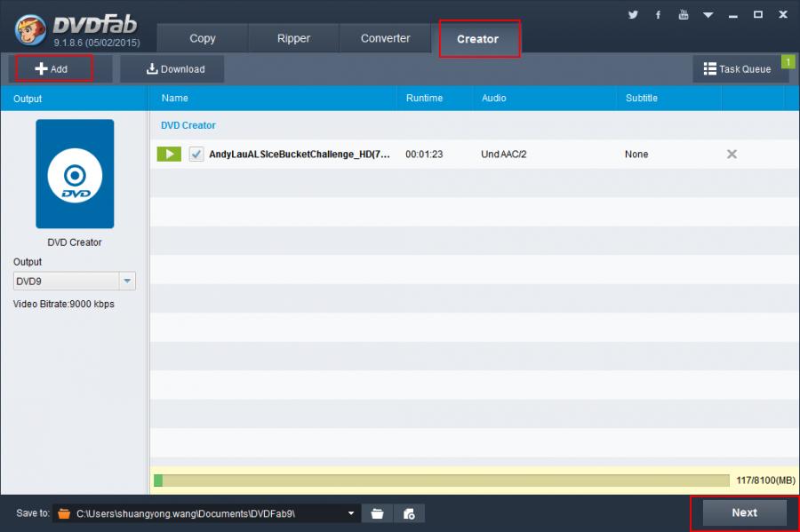Image resolution: width=800 pixels, height=532 pixels.
Task: Click the DVD Creator group heading
Action: point(188,125)
